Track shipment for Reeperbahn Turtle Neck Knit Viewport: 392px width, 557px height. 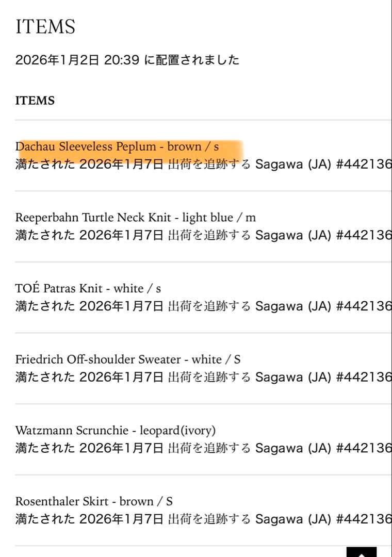tap(209, 235)
